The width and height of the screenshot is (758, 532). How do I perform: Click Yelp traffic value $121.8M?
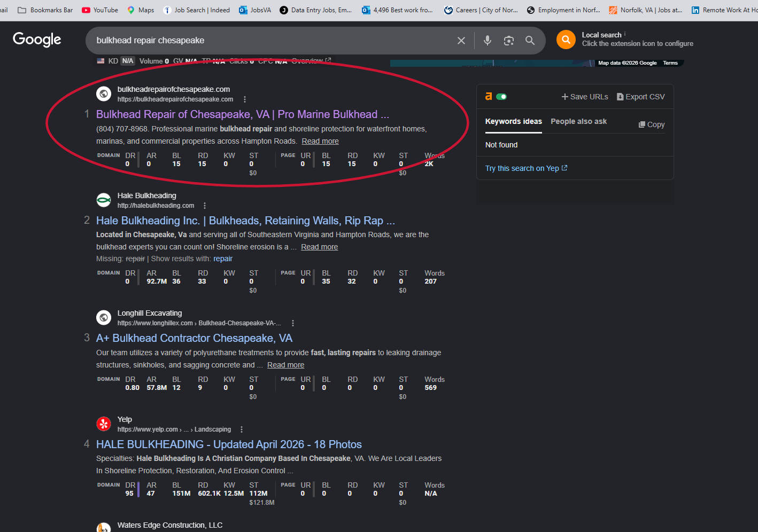[x=262, y=503]
